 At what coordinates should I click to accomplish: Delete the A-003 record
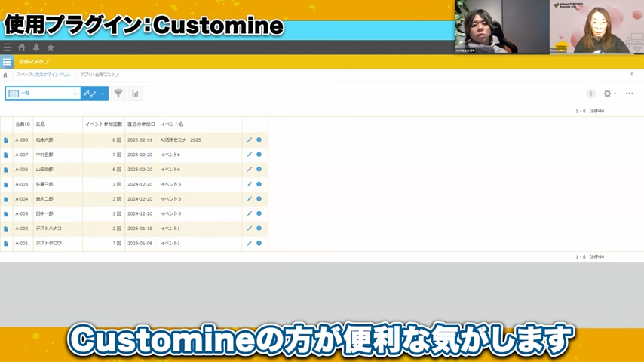tap(259, 213)
